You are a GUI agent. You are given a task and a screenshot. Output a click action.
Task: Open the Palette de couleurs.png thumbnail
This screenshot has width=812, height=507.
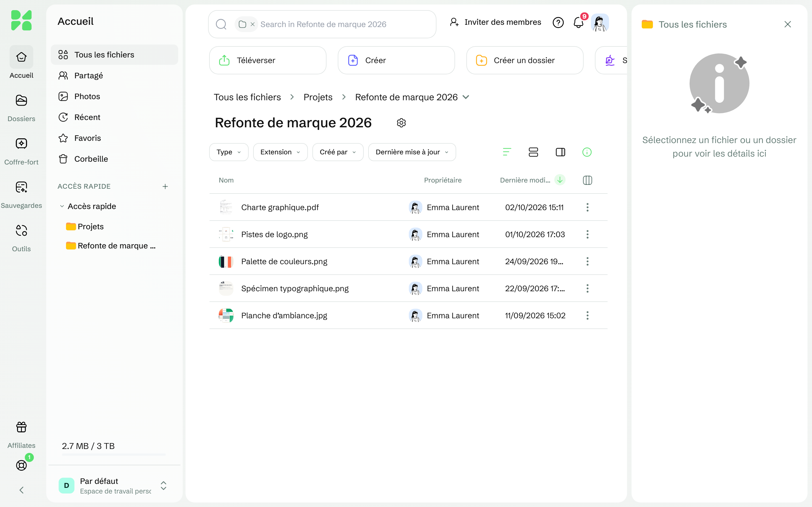click(226, 262)
